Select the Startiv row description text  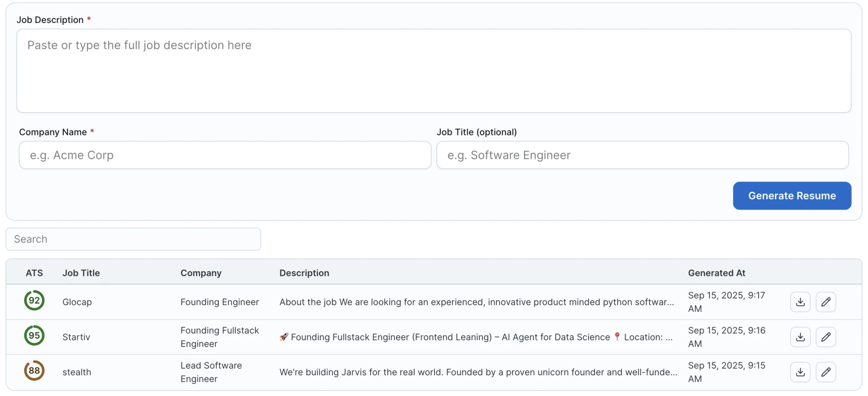click(x=476, y=337)
